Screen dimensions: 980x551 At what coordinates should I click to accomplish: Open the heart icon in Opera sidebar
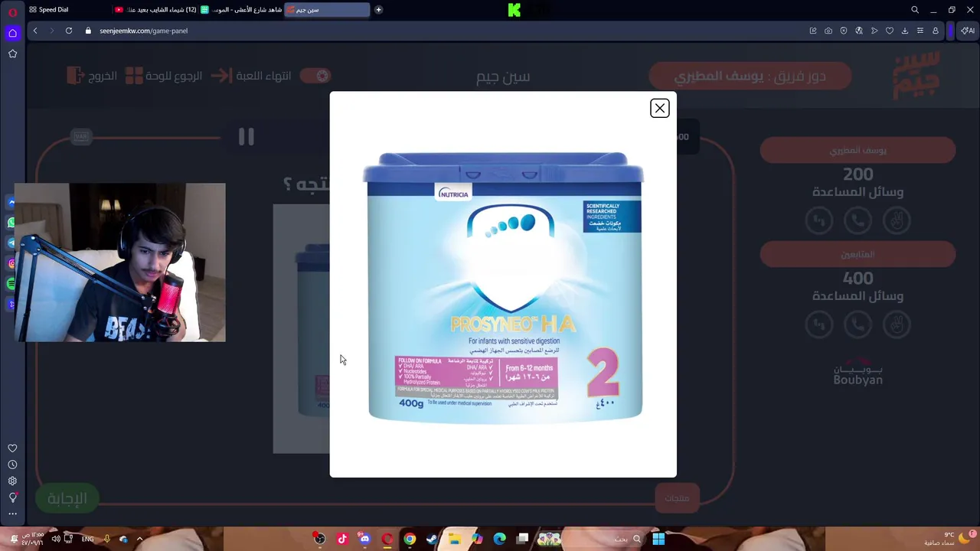coord(12,448)
